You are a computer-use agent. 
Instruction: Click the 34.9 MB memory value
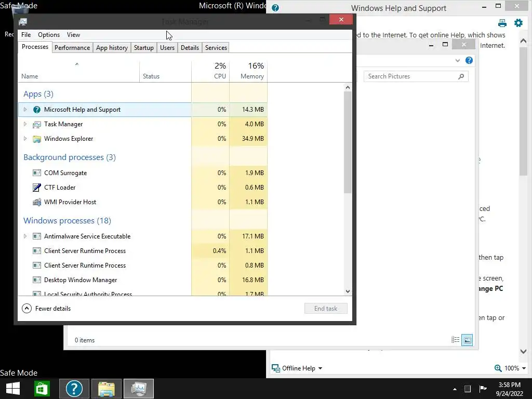(x=253, y=139)
